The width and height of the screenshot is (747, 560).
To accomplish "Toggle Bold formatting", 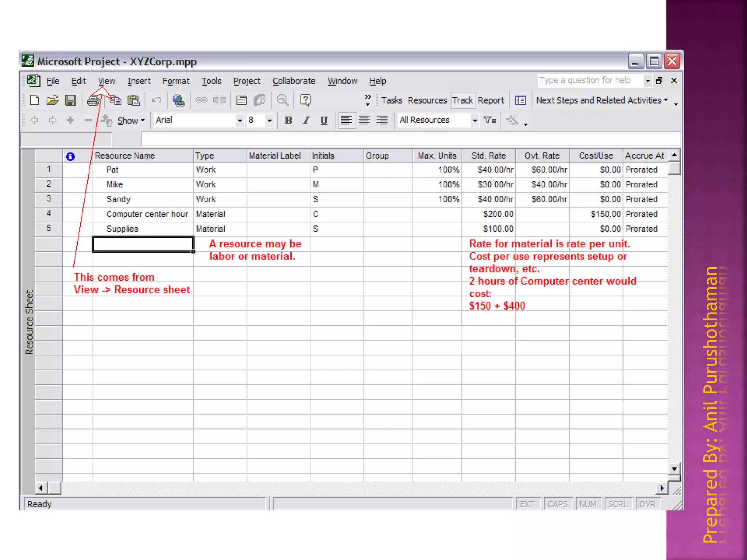I will pyautogui.click(x=288, y=120).
